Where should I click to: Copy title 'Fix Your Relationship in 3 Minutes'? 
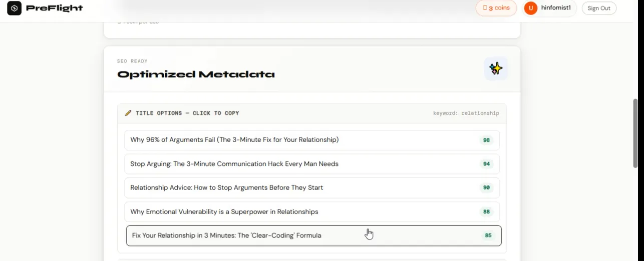313,235
